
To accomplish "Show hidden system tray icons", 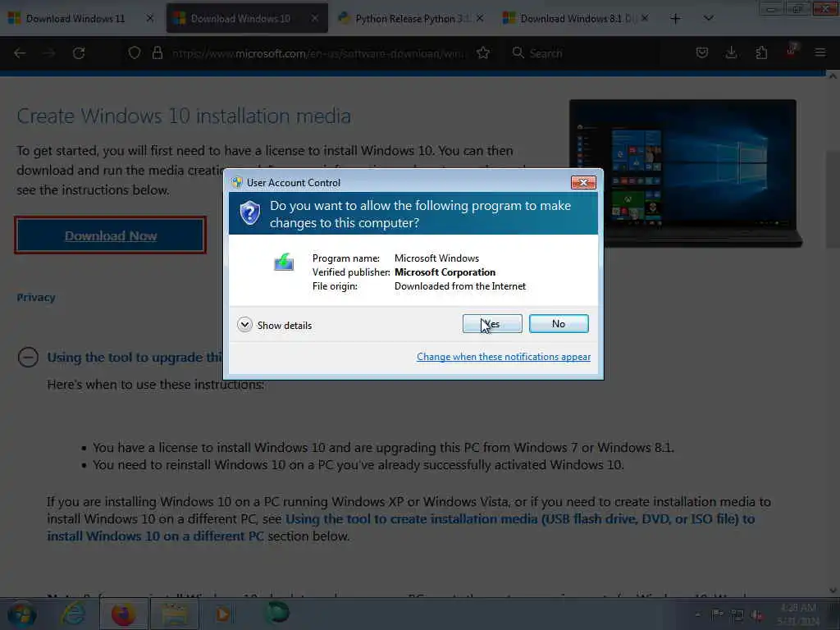I will pos(697,615).
